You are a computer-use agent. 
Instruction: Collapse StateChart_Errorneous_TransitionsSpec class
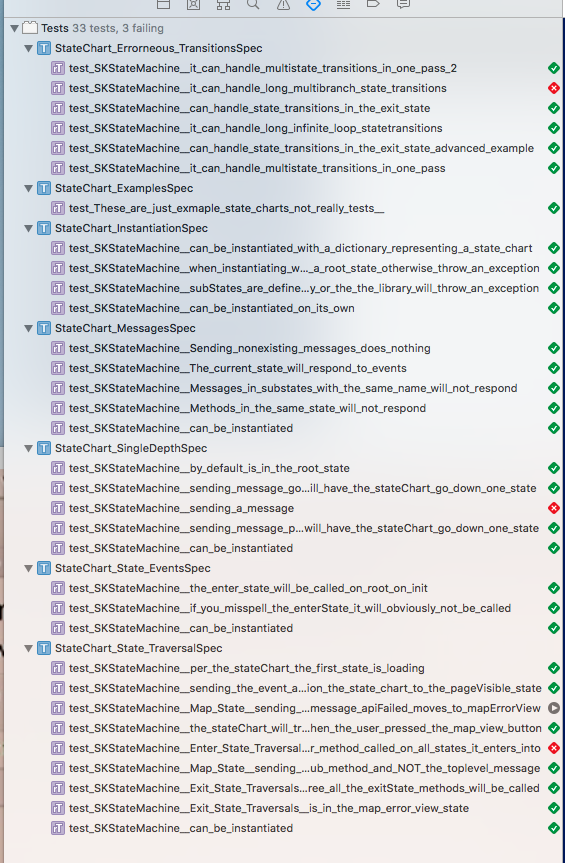click(29, 48)
